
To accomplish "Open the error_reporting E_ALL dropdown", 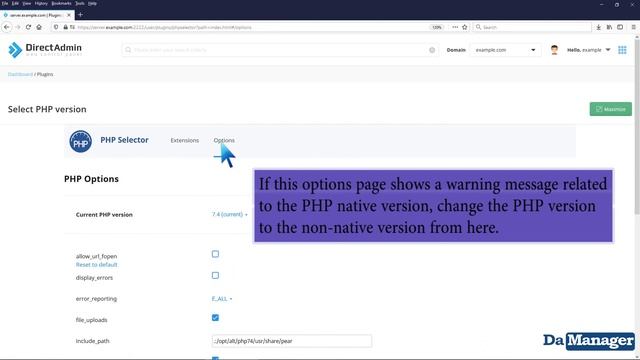I will coord(222,299).
